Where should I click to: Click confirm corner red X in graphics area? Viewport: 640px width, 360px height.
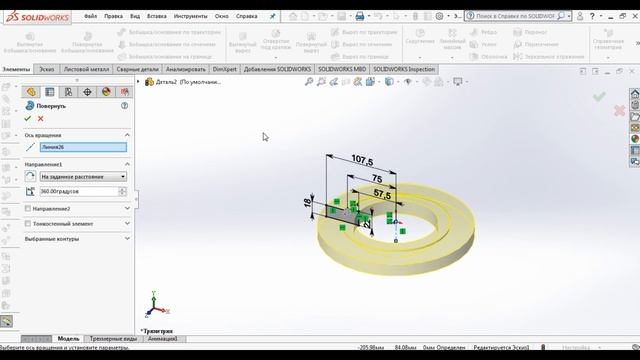620,111
